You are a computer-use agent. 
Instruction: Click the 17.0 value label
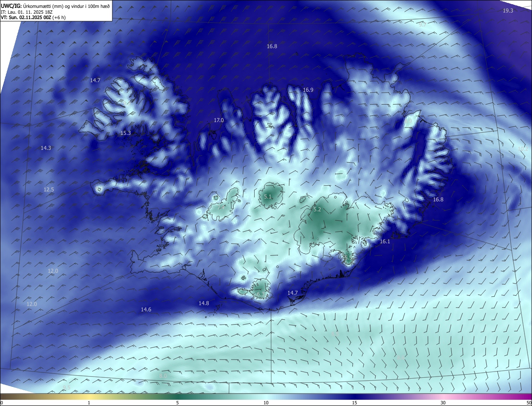coord(219,120)
